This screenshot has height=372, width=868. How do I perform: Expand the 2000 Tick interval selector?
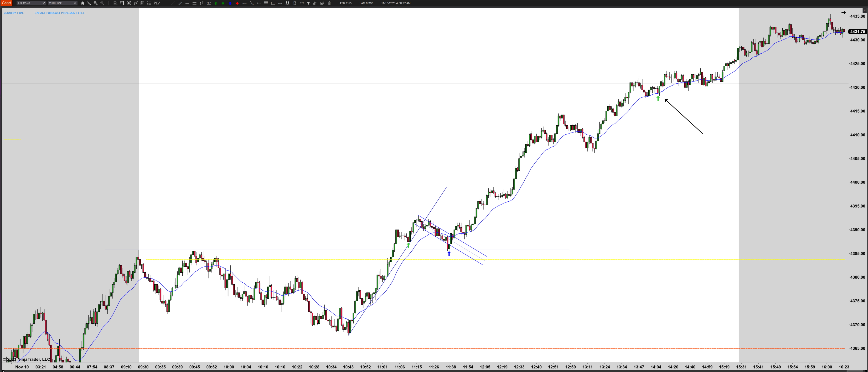point(62,3)
